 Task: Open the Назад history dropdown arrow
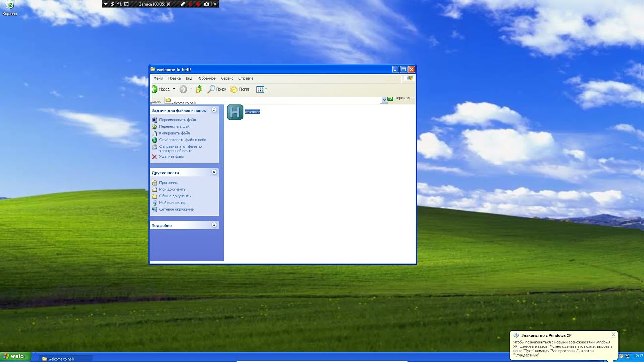[174, 89]
